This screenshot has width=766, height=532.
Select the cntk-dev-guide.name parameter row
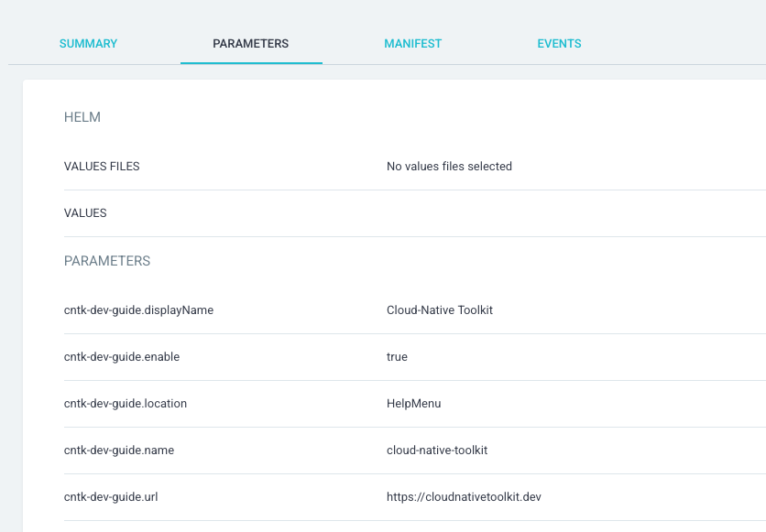[118, 450]
